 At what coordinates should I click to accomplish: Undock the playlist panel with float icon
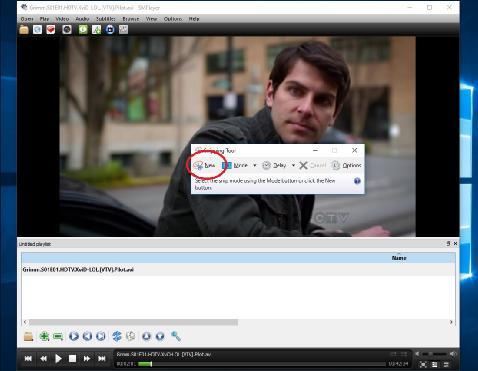448,244
